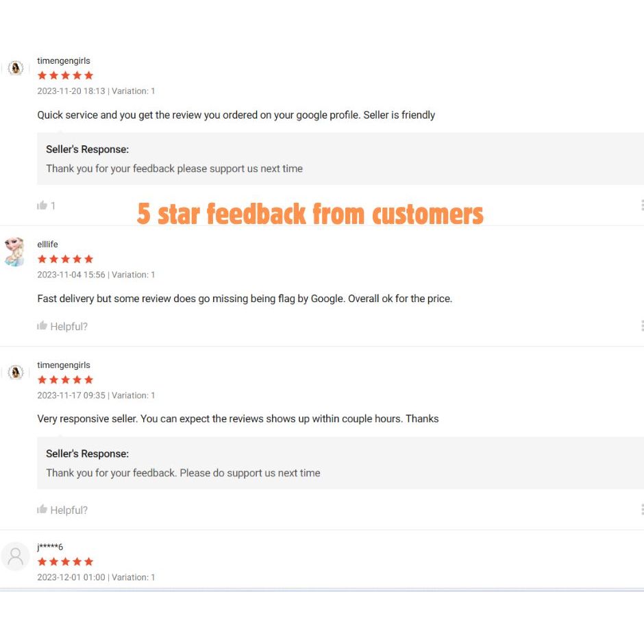The image size is (644, 644).
Task: Click the '5 star feedback from customers' heading
Action: click(x=310, y=214)
